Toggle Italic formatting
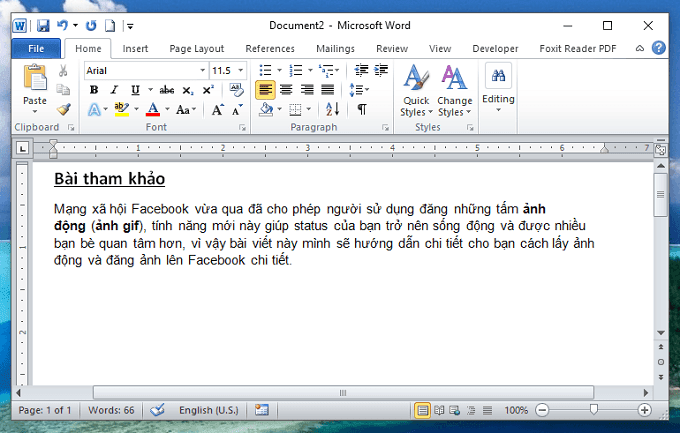The width and height of the screenshot is (680, 433). pyautogui.click(x=114, y=90)
